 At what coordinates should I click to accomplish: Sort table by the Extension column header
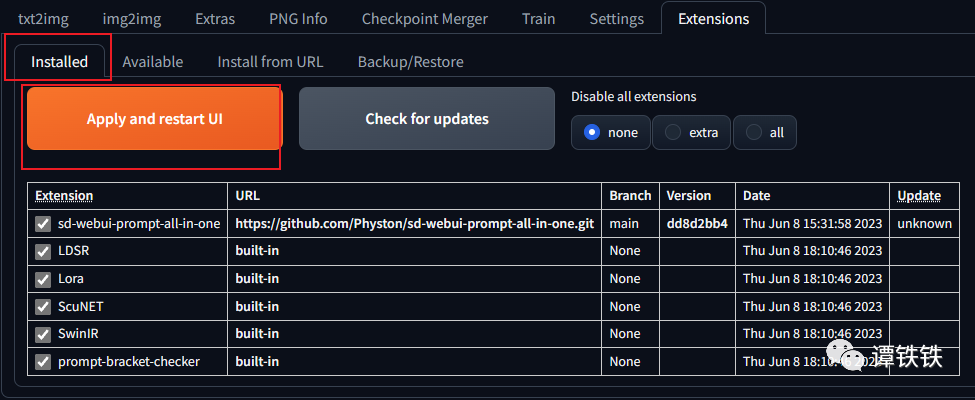[64, 195]
